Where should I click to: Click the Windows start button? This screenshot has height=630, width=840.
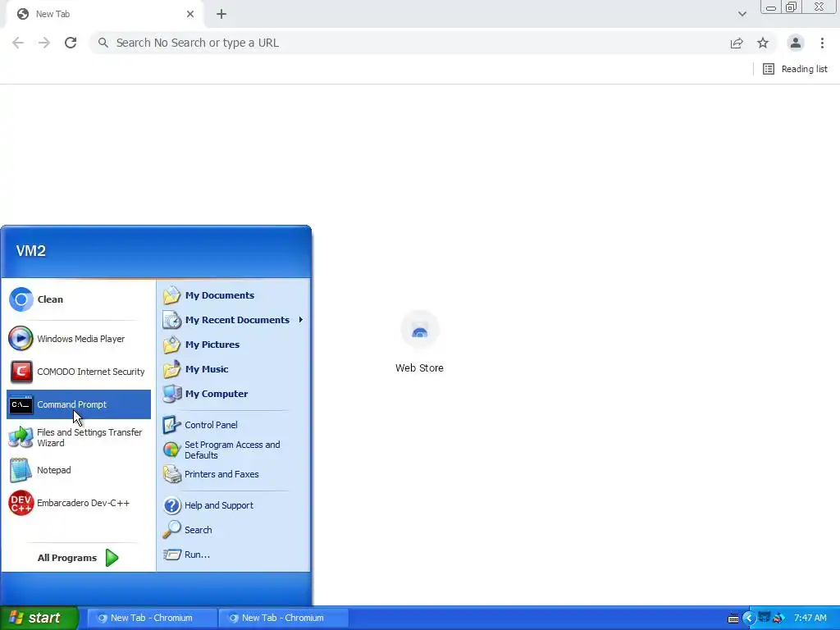39,618
